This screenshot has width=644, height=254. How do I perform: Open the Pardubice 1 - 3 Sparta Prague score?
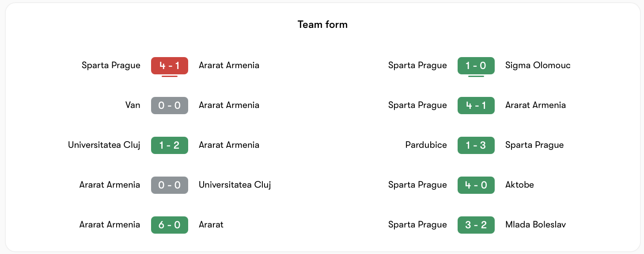pos(476,145)
